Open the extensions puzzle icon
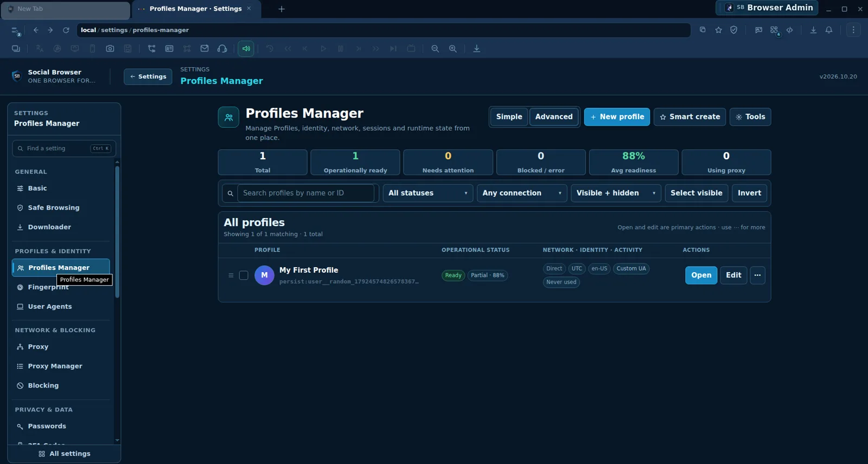 tap(774, 30)
